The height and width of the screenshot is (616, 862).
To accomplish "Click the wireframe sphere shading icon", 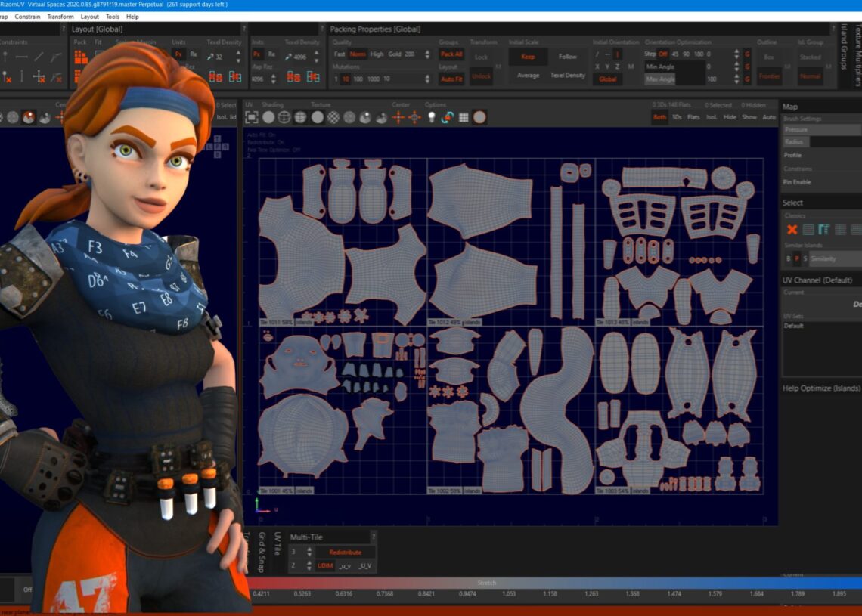I will point(284,117).
